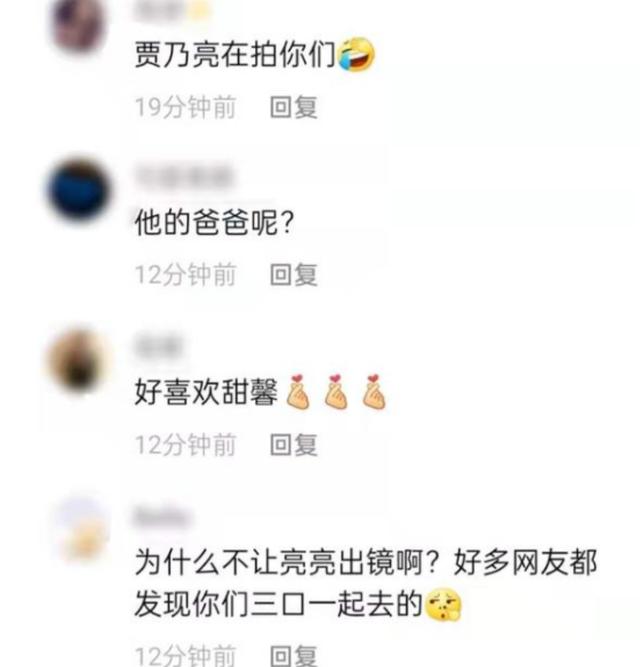Click the 19分钟前 timestamp
This screenshot has height=667, width=640.
coord(185,107)
